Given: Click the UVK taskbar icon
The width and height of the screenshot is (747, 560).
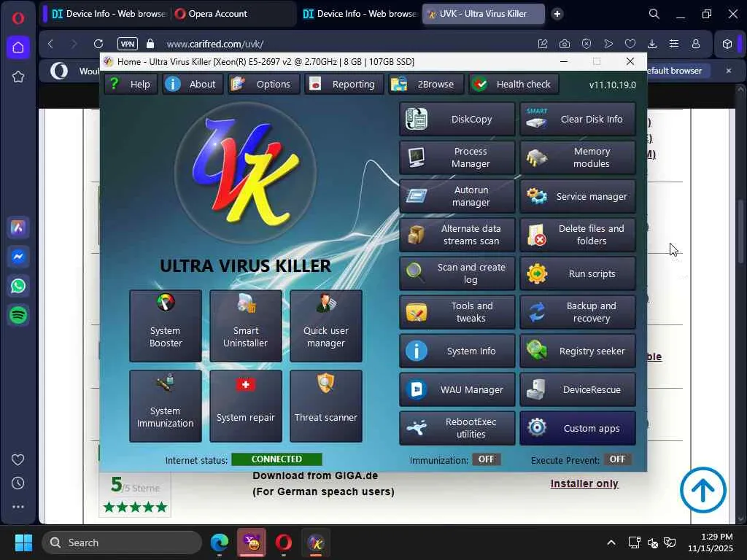Looking at the screenshot, I should point(315,542).
